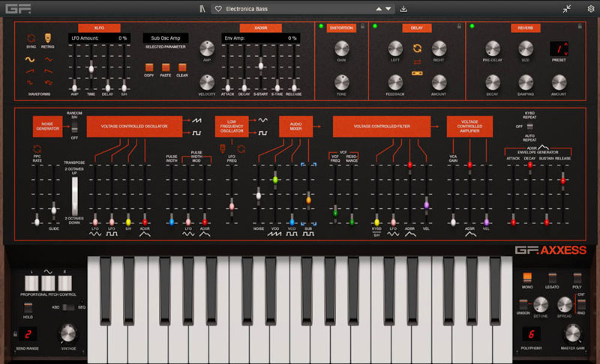Screen dimensions: 600x364
Task: Open the Sub Osc Amp selected parameter box
Action: (165, 37)
